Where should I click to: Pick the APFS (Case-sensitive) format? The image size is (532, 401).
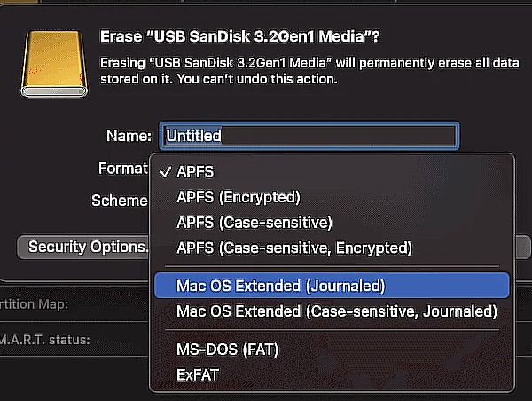coord(254,221)
